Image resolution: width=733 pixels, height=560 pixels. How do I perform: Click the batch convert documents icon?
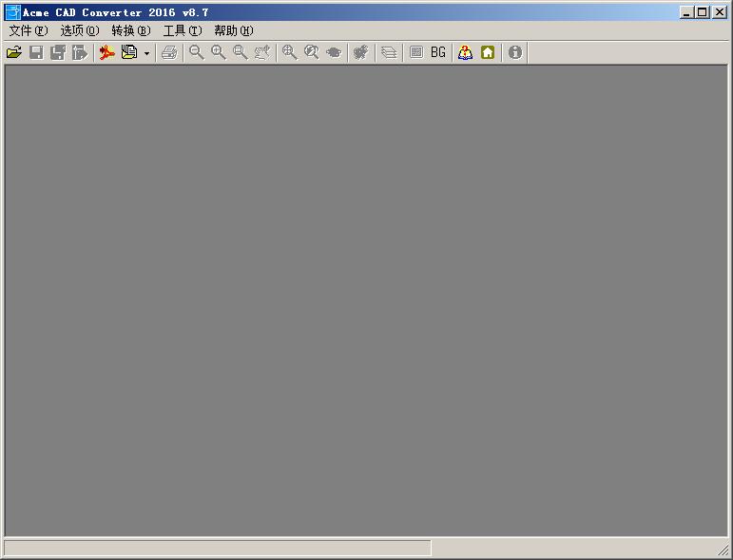(129, 52)
